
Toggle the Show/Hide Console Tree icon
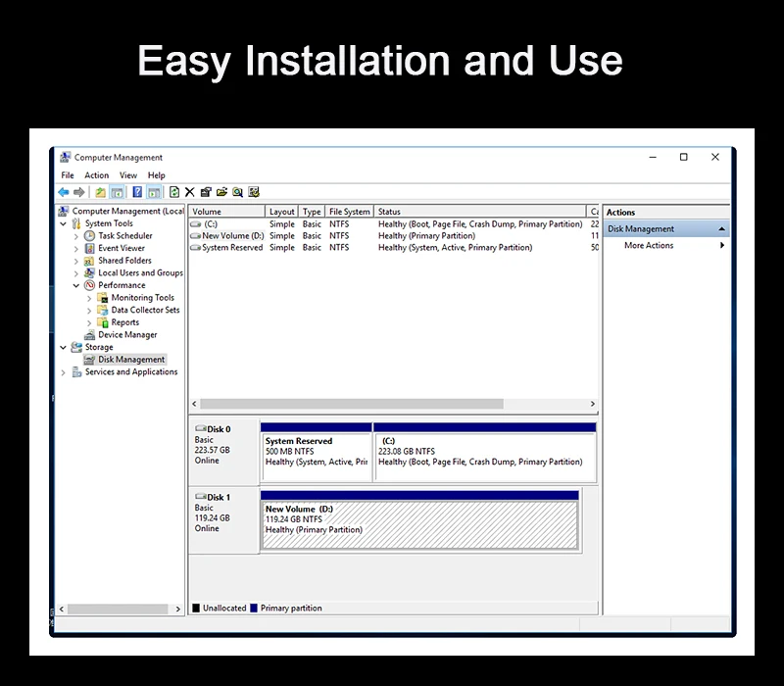pyautogui.click(x=117, y=192)
